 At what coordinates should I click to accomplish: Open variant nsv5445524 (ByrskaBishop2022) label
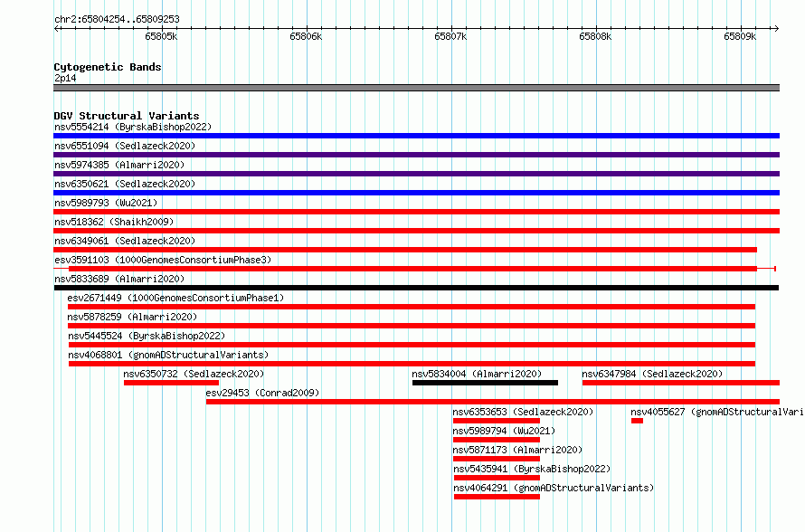click(x=147, y=336)
